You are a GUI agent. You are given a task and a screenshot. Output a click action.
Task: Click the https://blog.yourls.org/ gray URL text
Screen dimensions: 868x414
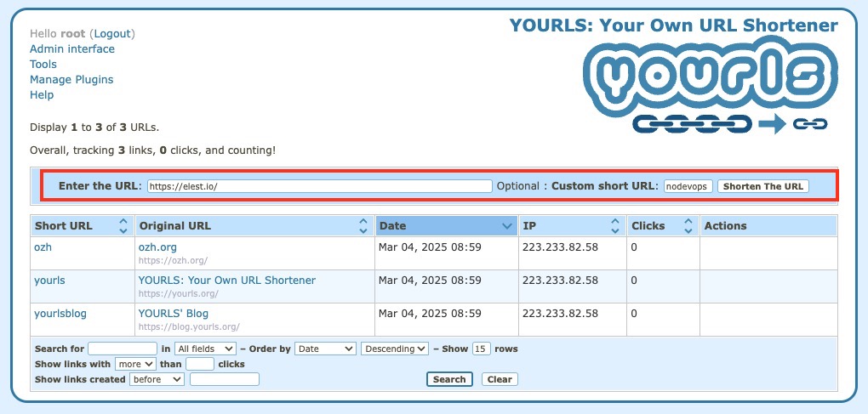(x=189, y=326)
